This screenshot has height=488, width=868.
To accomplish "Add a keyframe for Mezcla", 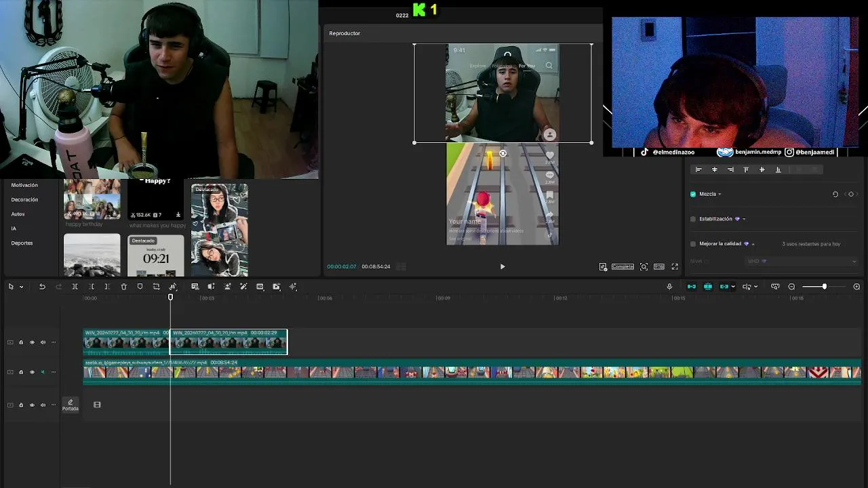I will click(x=851, y=194).
